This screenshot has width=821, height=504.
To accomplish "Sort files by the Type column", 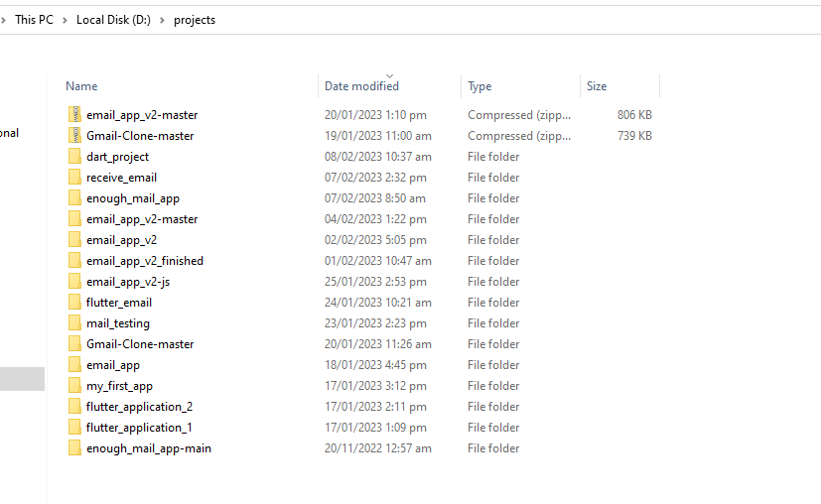I will (x=479, y=86).
